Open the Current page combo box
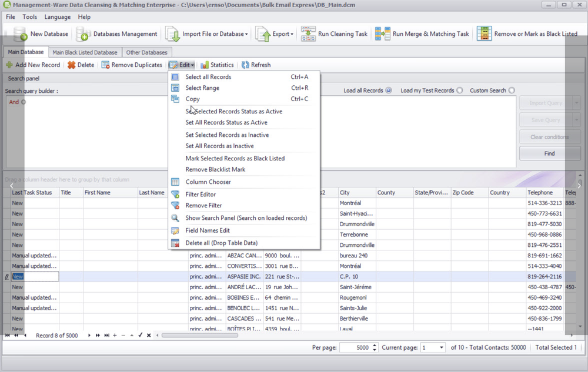Viewport: 588px width, 372px height. (x=433, y=347)
